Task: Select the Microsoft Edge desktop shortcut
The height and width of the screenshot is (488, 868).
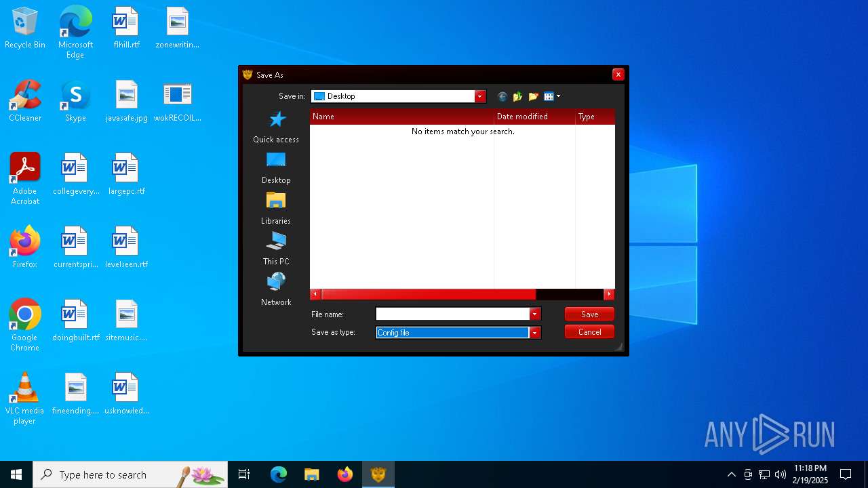Action: [x=75, y=33]
